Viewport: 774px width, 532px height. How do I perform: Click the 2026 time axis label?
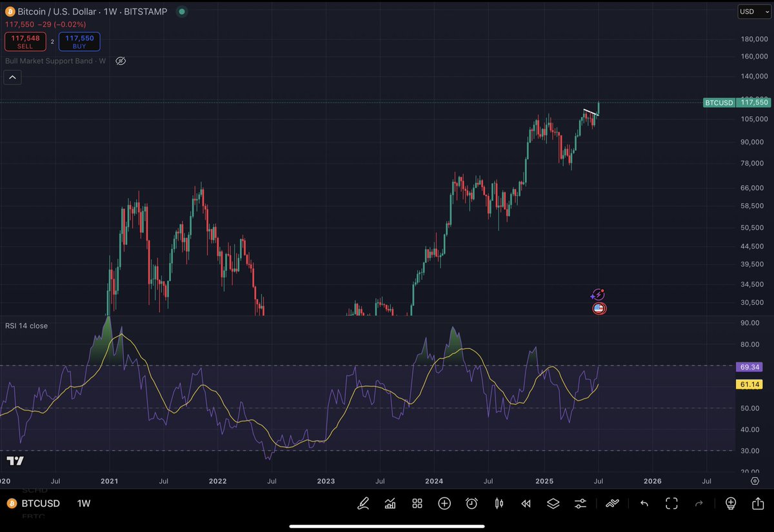tap(653, 481)
